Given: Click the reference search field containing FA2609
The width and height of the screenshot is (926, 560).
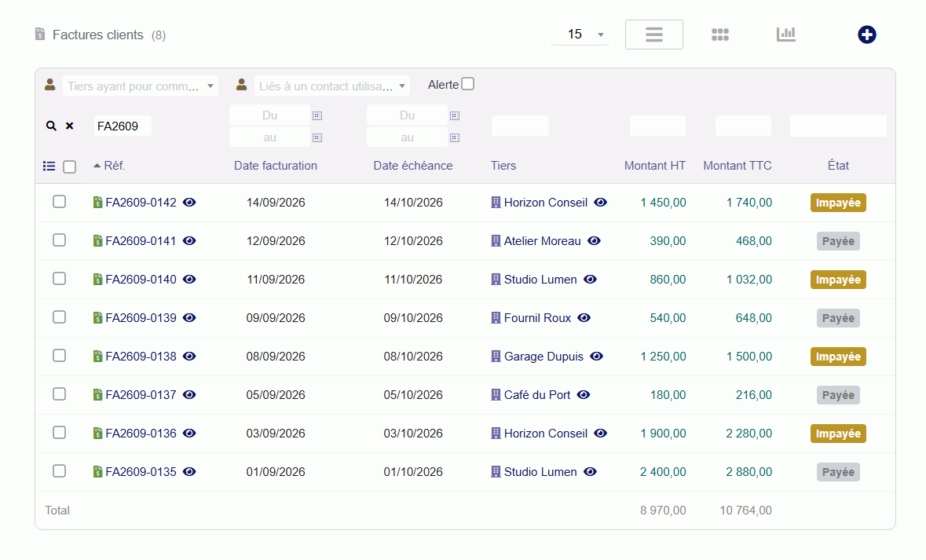Looking at the screenshot, I should [123, 126].
